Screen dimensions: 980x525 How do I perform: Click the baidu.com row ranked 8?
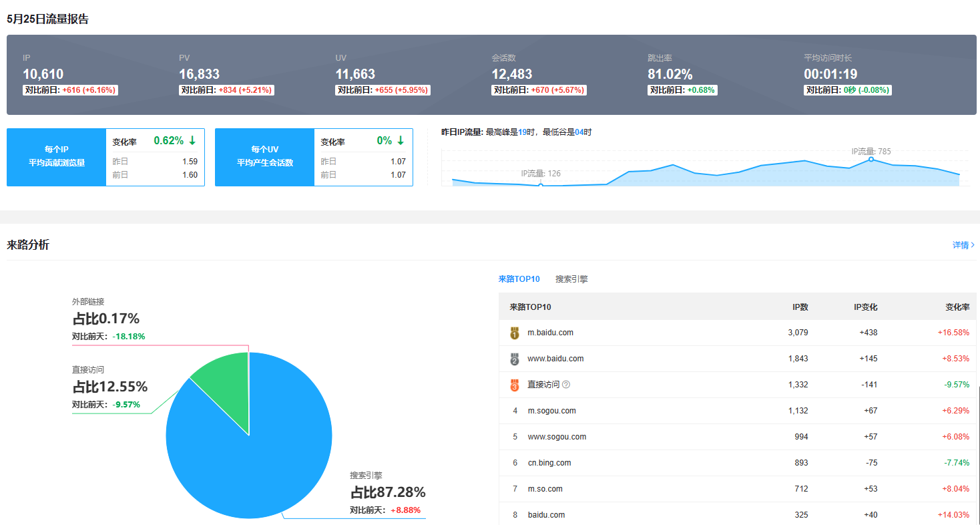coord(737,514)
